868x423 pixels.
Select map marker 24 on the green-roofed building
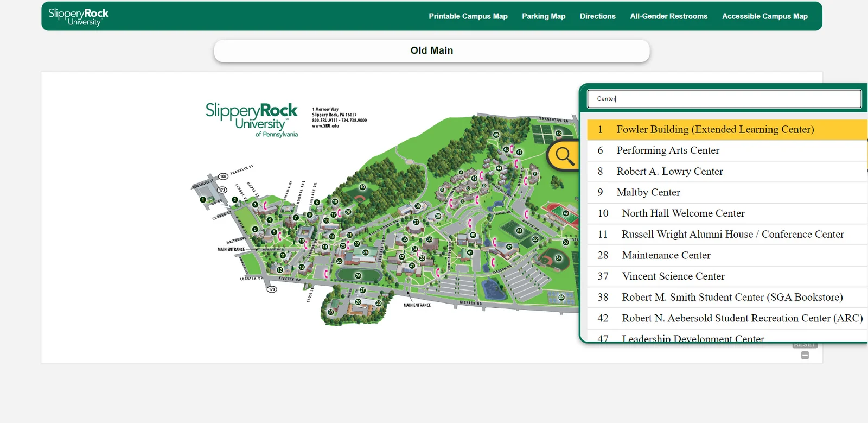point(366,252)
